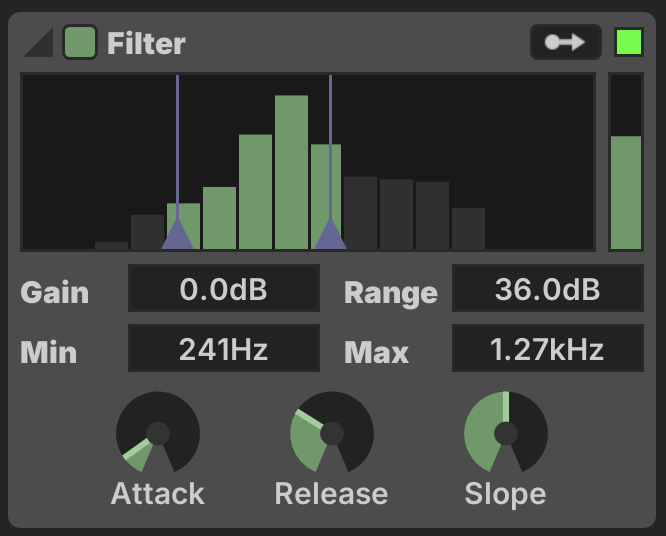Click the Slope label text
666x536 pixels.
505,494
